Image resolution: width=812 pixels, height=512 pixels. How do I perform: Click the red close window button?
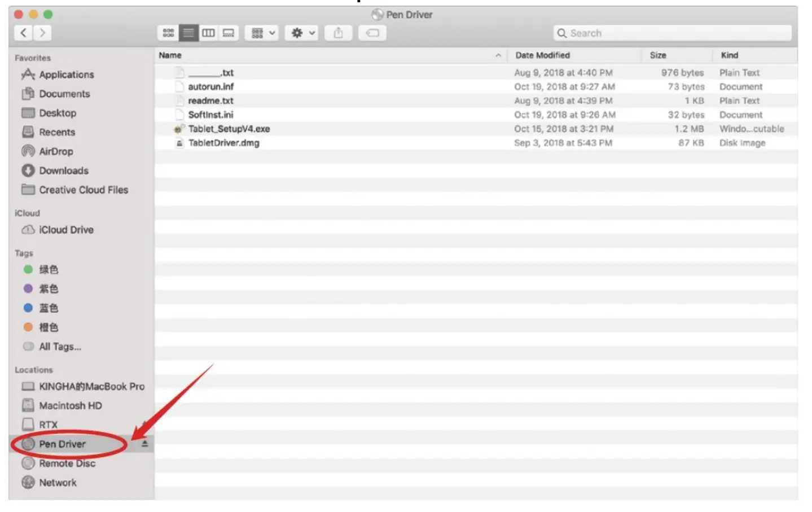coord(19,14)
